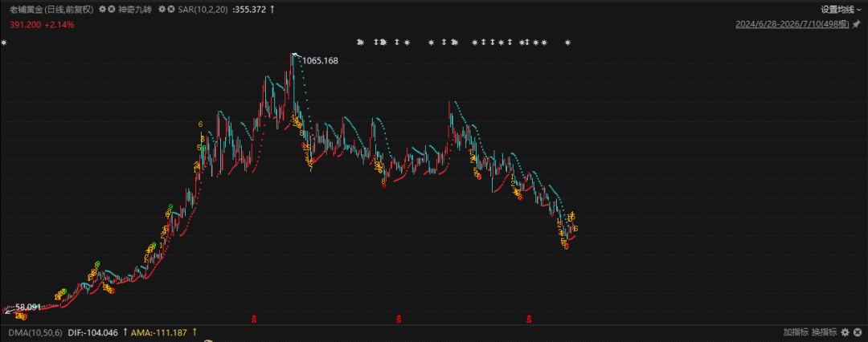Click the 58.091 low price label
The height and width of the screenshot is (342, 868).
tap(28, 307)
